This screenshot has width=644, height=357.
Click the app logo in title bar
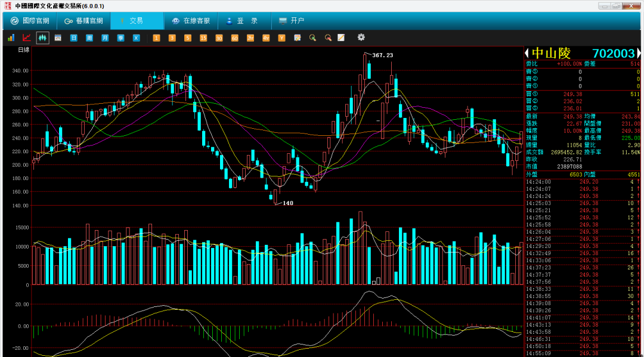7,6
